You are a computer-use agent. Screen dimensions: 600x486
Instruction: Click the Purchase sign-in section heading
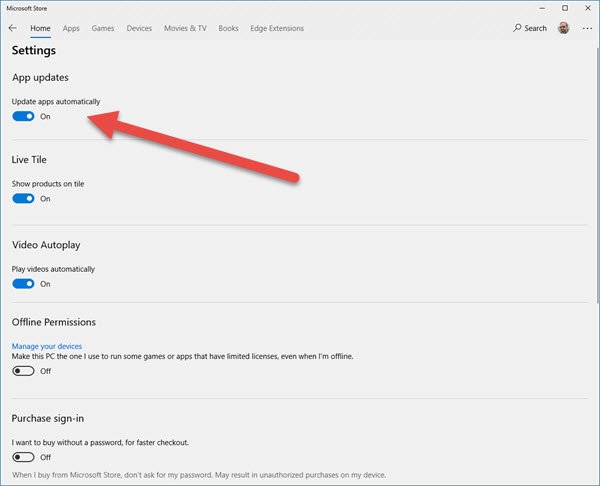click(48, 418)
